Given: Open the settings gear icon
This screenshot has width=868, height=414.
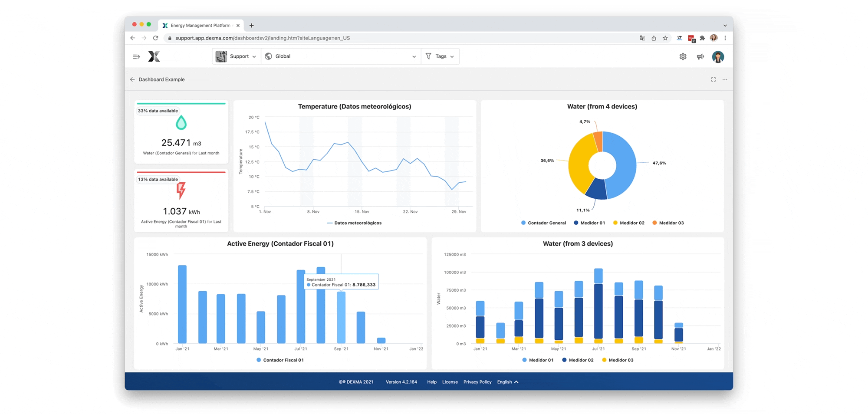Looking at the screenshot, I should [683, 56].
